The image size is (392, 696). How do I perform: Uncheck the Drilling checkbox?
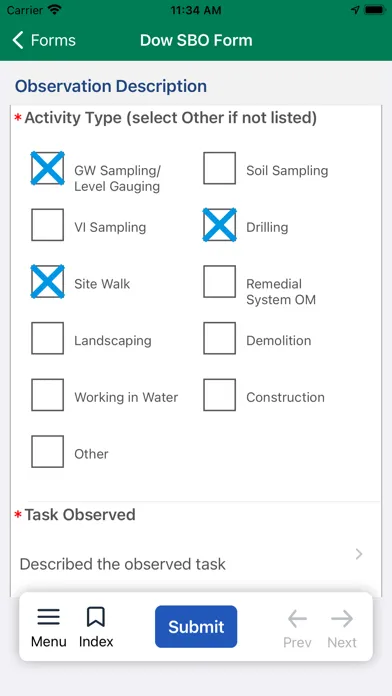(219, 225)
